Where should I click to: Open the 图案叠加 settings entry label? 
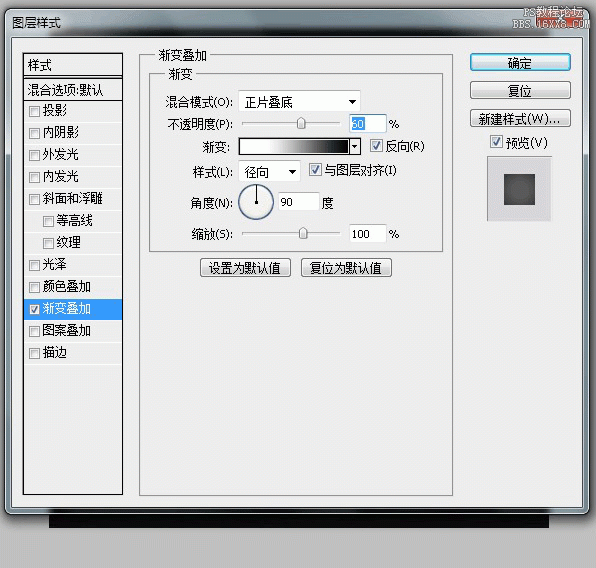point(67,330)
